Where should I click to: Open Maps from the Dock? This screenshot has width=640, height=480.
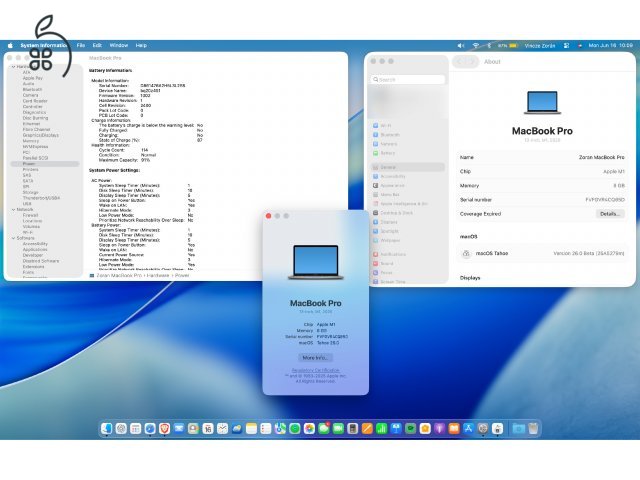coord(280,428)
